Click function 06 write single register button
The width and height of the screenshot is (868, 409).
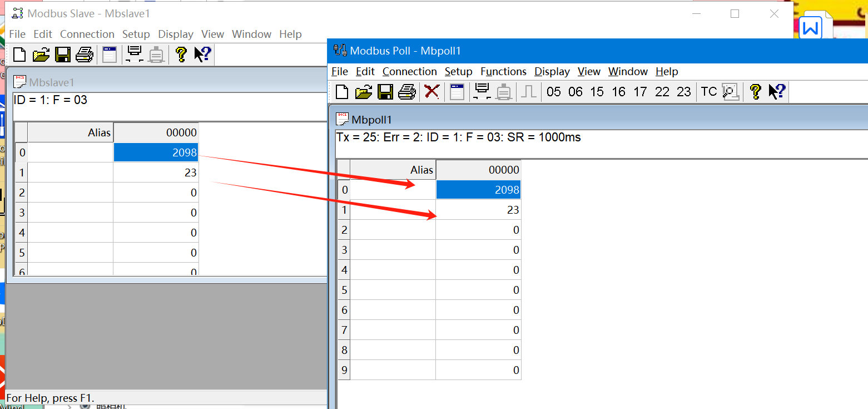pyautogui.click(x=576, y=92)
